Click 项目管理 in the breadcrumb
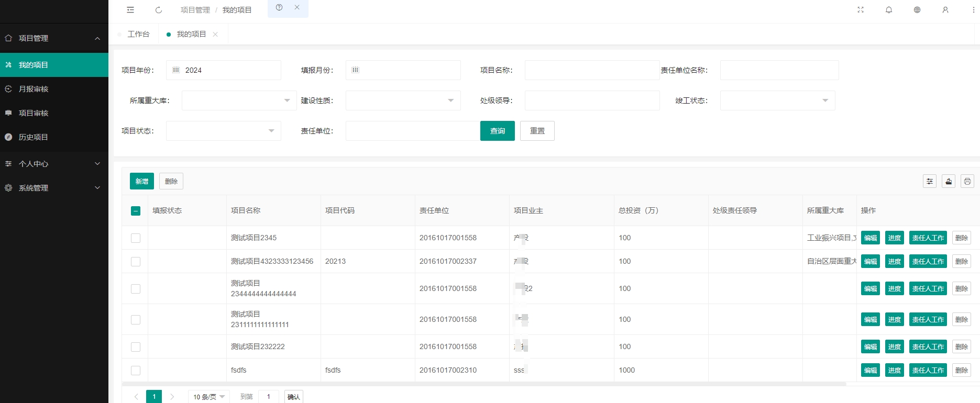 point(195,10)
